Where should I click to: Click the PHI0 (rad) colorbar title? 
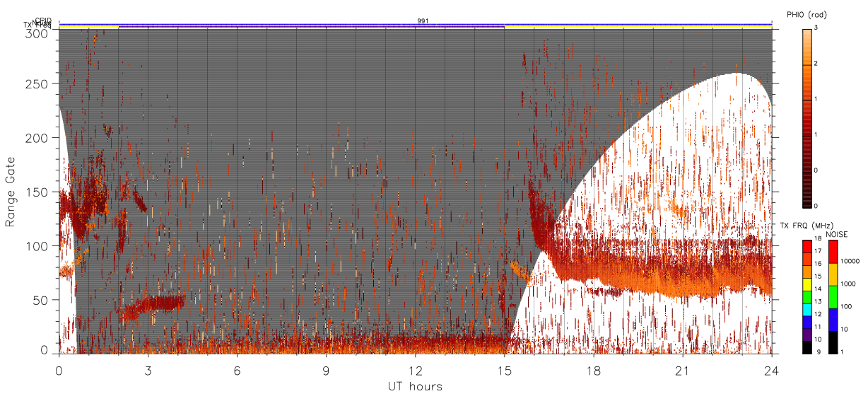coord(808,14)
